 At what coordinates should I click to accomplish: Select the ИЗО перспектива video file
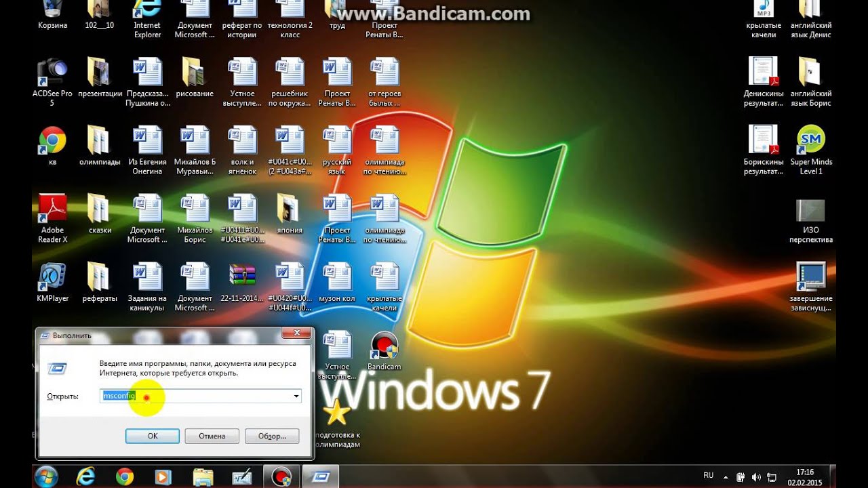[811, 222]
